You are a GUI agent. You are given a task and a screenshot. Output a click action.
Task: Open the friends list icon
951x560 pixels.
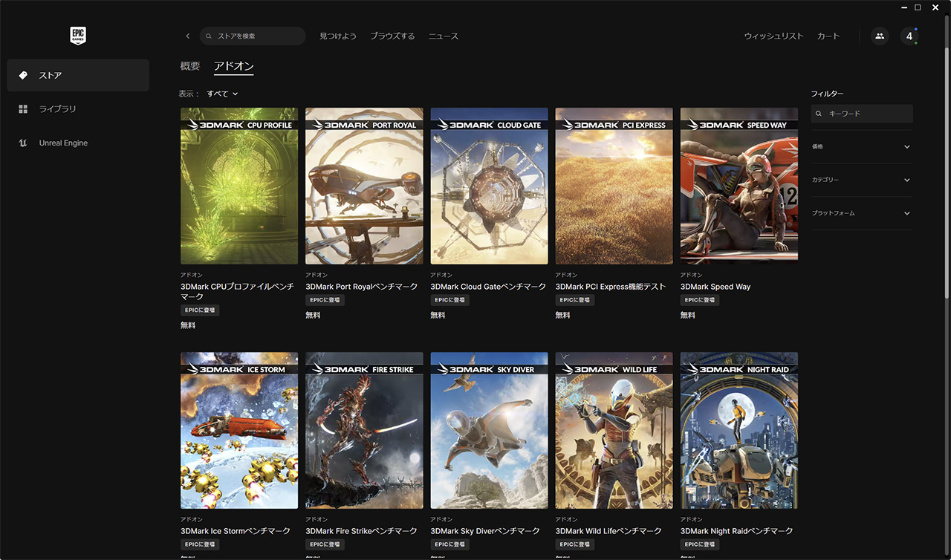point(880,36)
